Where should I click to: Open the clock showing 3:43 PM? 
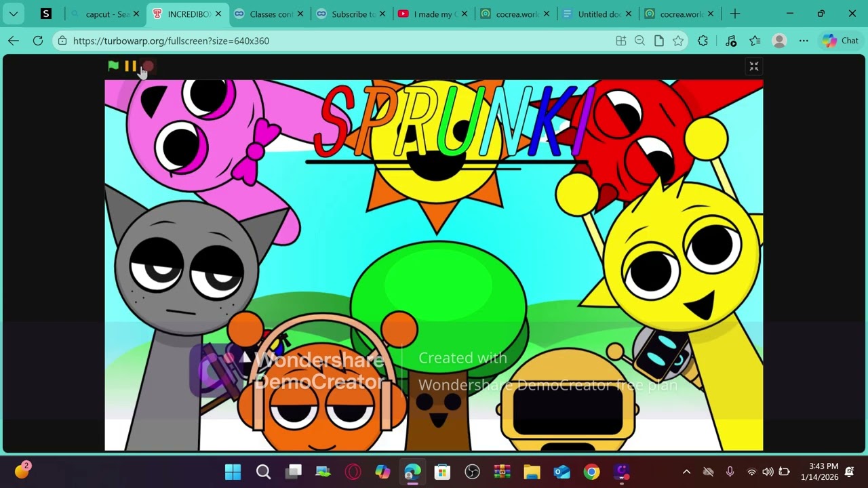click(819, 472)
